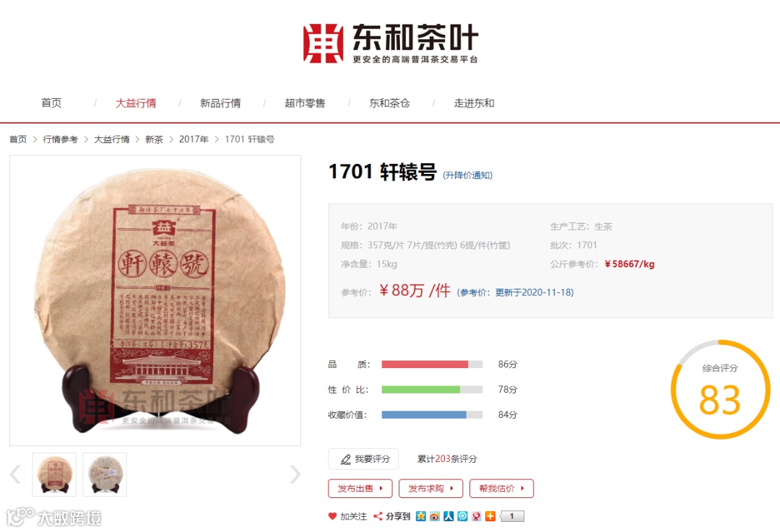
Task: Click the 东和茶叶 logo
Action: (391, 44)
